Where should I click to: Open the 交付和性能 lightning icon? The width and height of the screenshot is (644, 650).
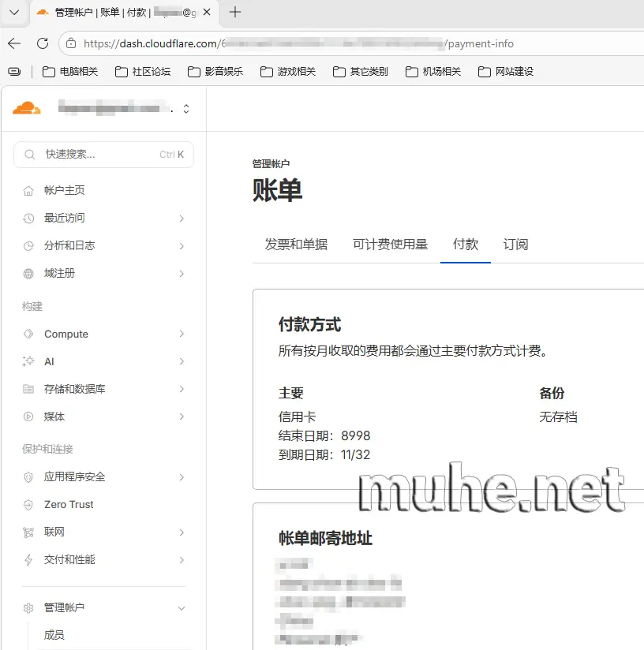26,559
